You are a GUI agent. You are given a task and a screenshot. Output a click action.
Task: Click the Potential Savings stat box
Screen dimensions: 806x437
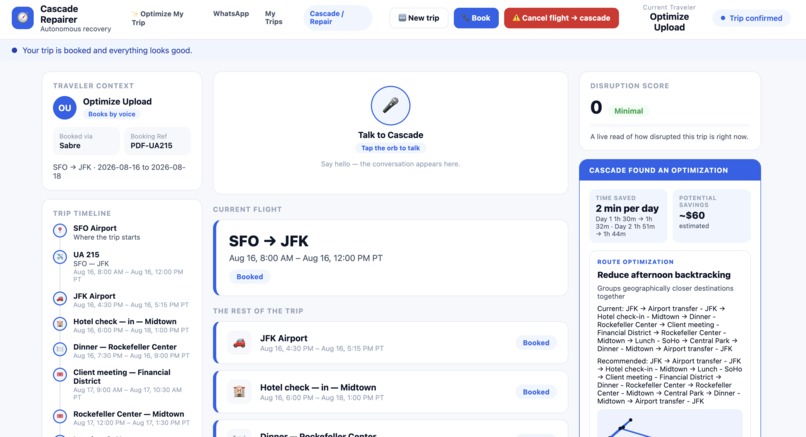click(712, 216)
